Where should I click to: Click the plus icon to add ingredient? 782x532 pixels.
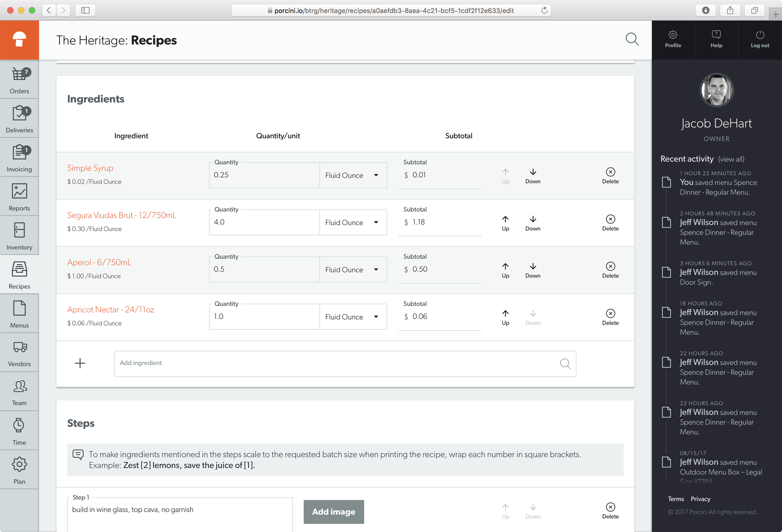coord(80,363)
